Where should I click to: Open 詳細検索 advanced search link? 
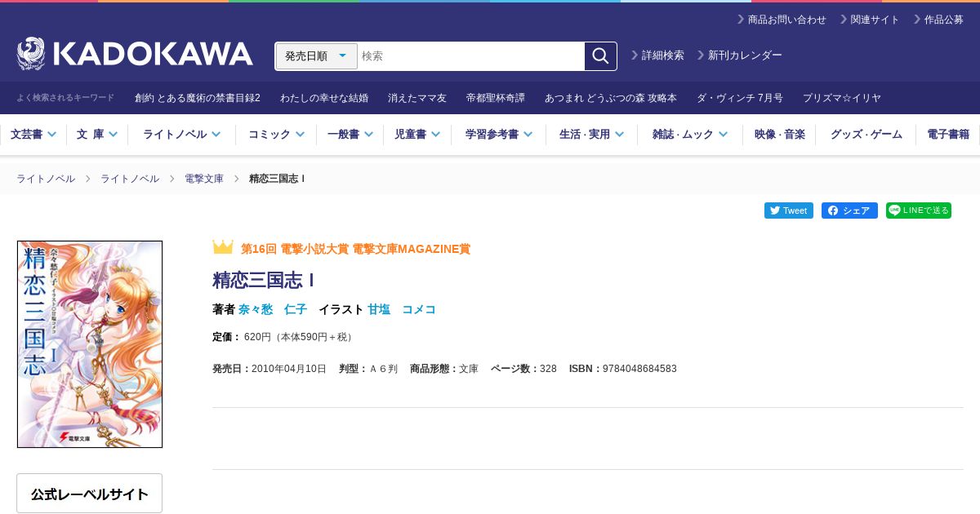pyautogui.click(x=658, y=55)
